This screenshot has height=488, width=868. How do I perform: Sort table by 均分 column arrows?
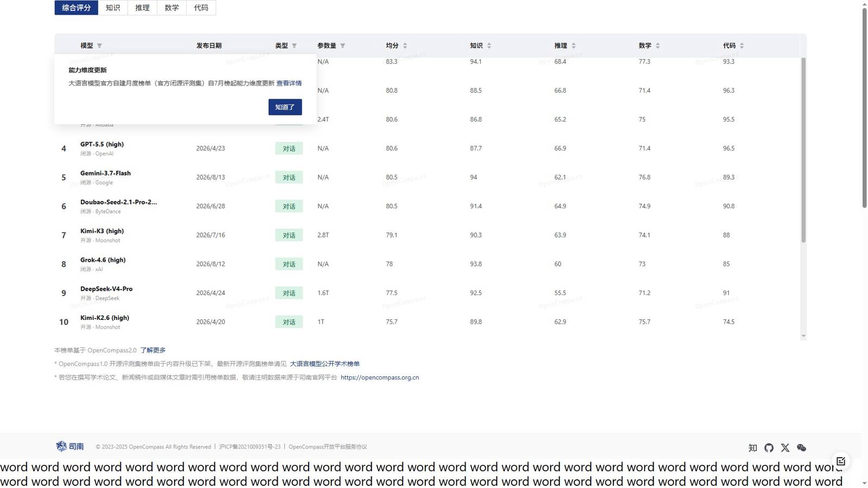pyautogui.click(x=405, y=46)
